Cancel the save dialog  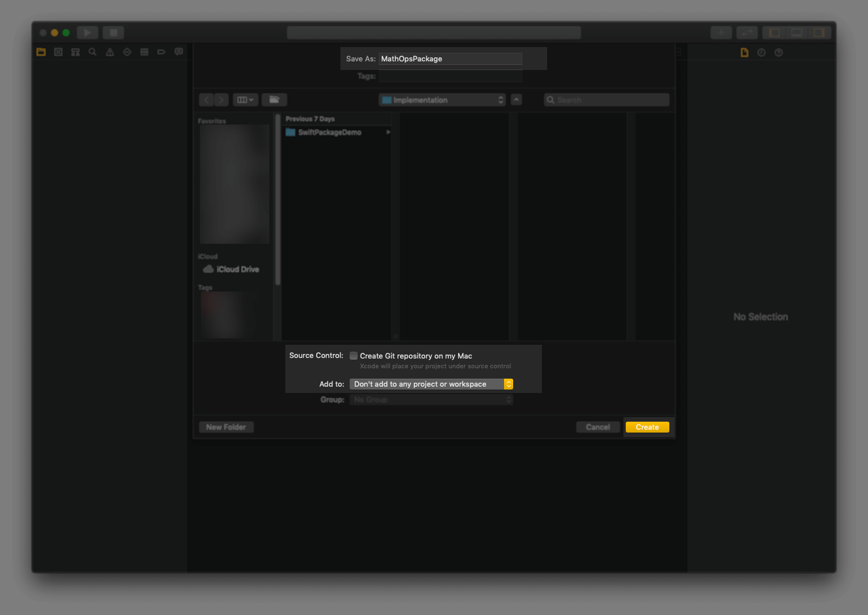(x=598, y=427)
